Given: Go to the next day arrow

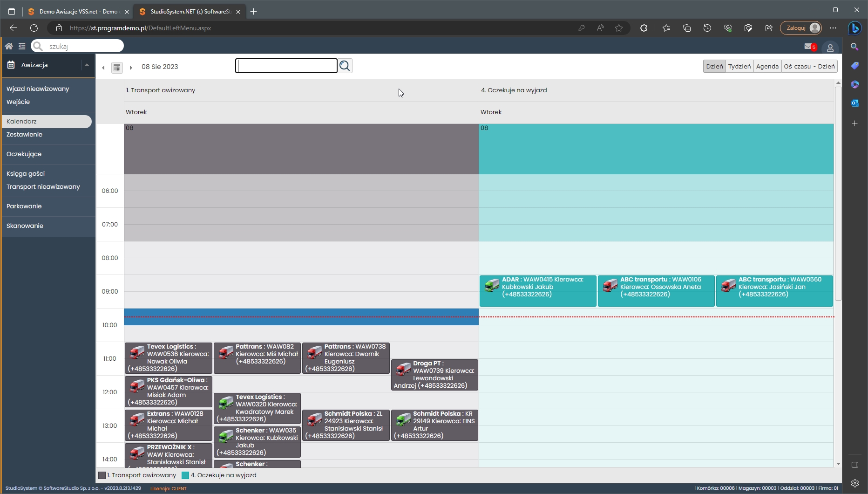Looking at the screenshot, I should (x=131, y=68).
